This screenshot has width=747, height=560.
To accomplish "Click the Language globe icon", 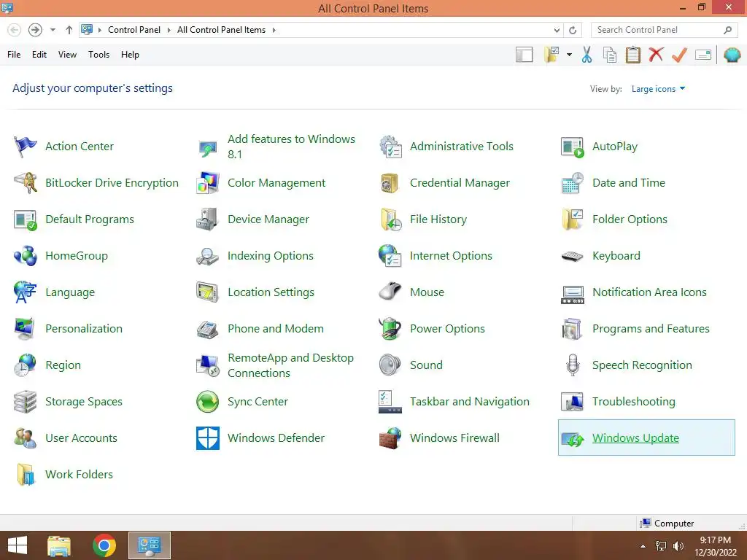I will pos(25,292).
